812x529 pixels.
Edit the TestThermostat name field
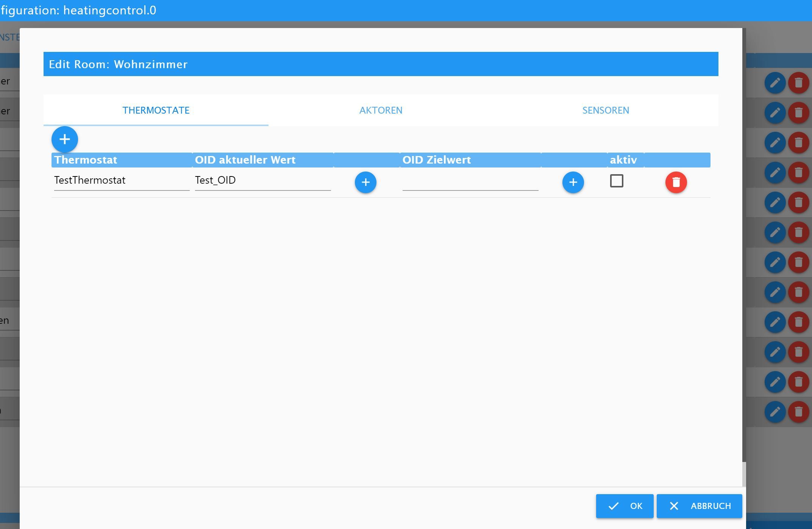pos(122,180)
